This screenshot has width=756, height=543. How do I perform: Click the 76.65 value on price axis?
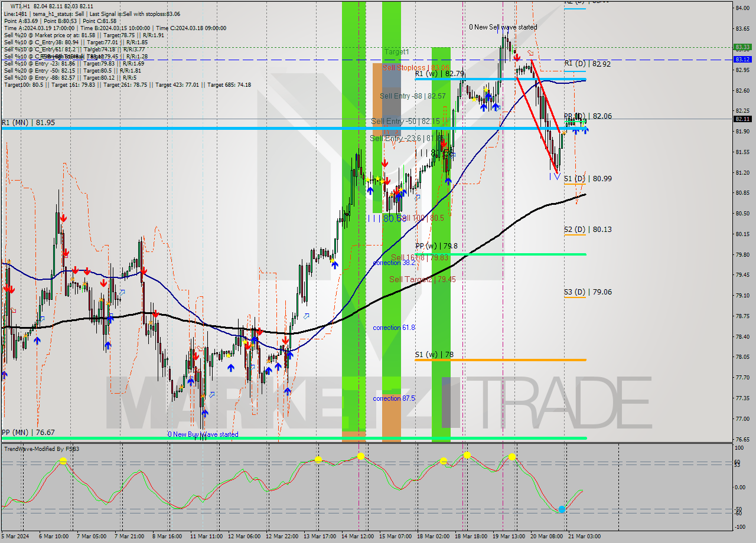(x=742, y=439)
